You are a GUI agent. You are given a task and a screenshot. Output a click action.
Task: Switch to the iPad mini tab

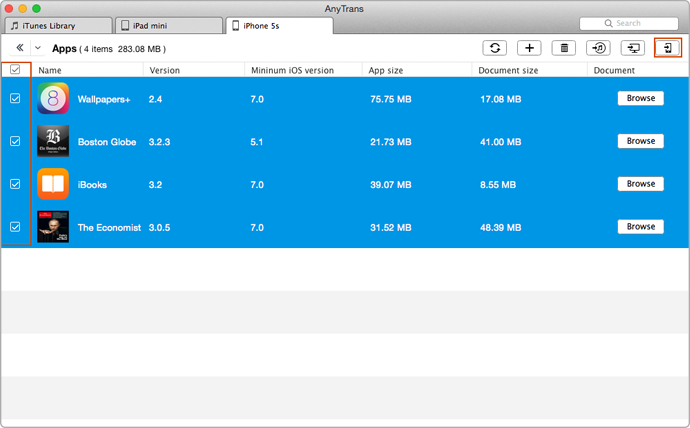169,26
